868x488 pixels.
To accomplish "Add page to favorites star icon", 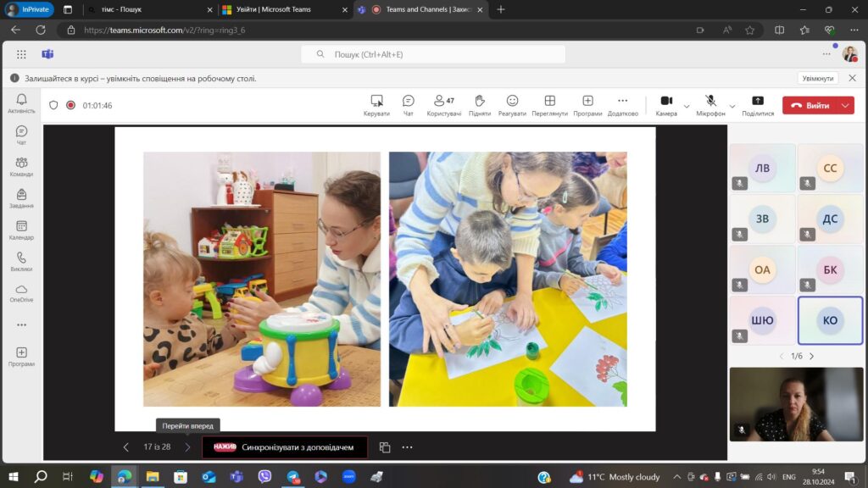I will (749, 30).
